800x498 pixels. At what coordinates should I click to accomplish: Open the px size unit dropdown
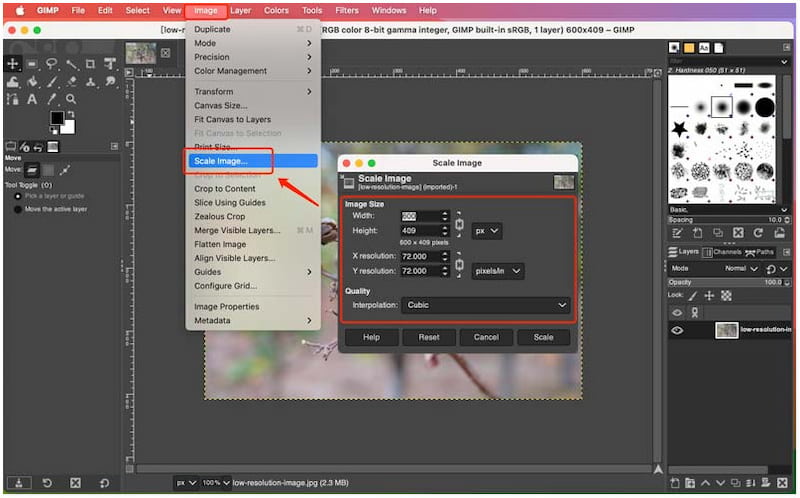pos(486,231)
